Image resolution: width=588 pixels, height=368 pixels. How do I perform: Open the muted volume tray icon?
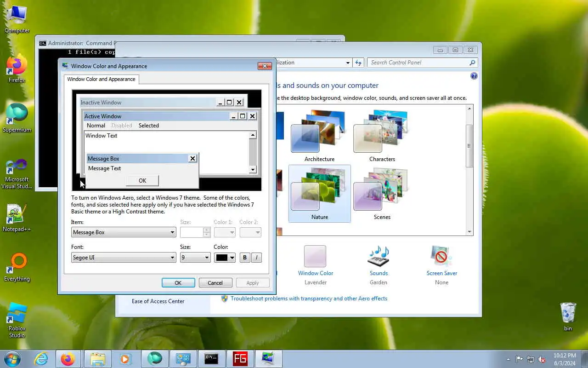[542, 359]
